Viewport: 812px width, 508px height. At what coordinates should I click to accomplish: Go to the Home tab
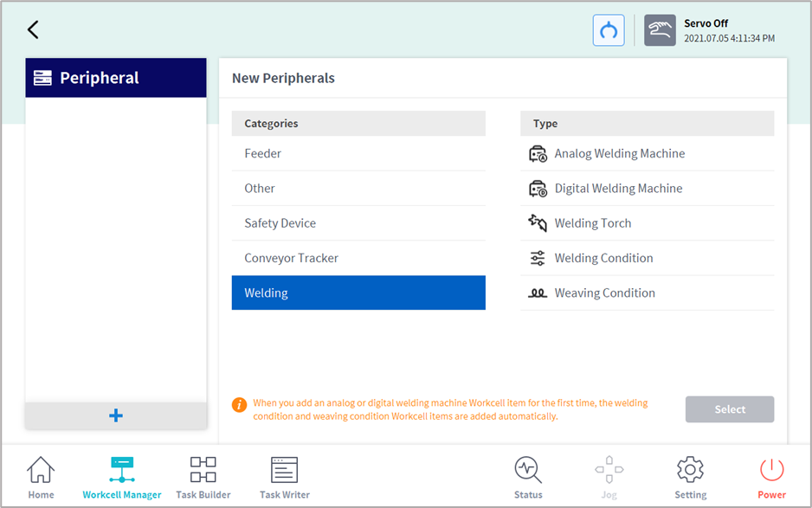pos(41,478)
